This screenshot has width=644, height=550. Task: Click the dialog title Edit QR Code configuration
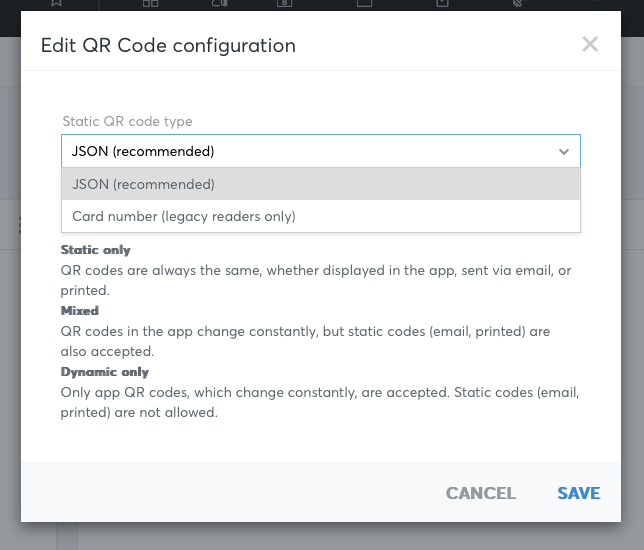(168, 45)
